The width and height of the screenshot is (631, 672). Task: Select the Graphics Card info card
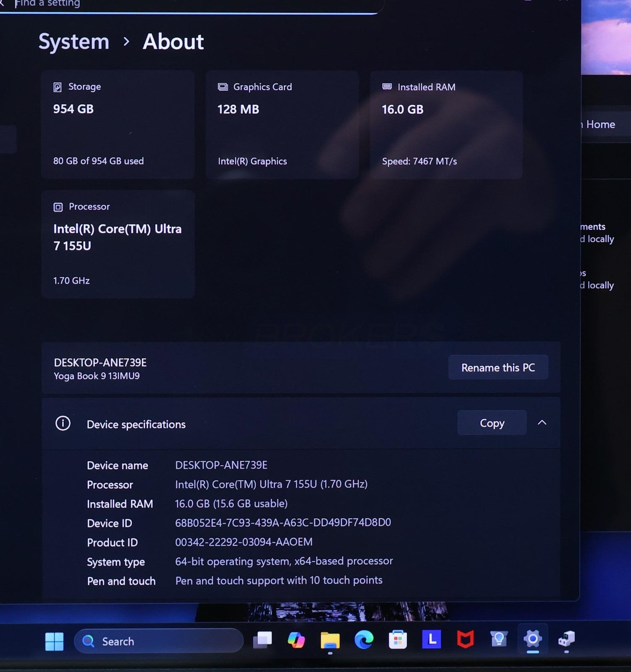pos(282,124)
